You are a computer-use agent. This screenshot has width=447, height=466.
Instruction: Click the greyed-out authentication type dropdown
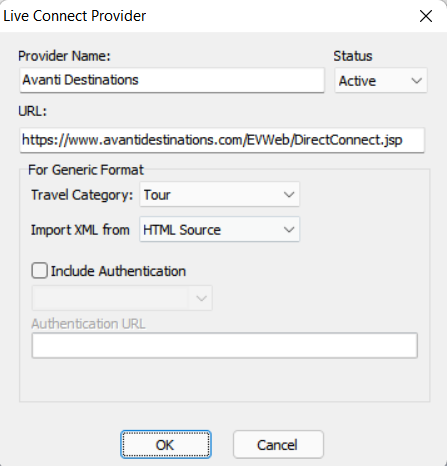point(122,298)
